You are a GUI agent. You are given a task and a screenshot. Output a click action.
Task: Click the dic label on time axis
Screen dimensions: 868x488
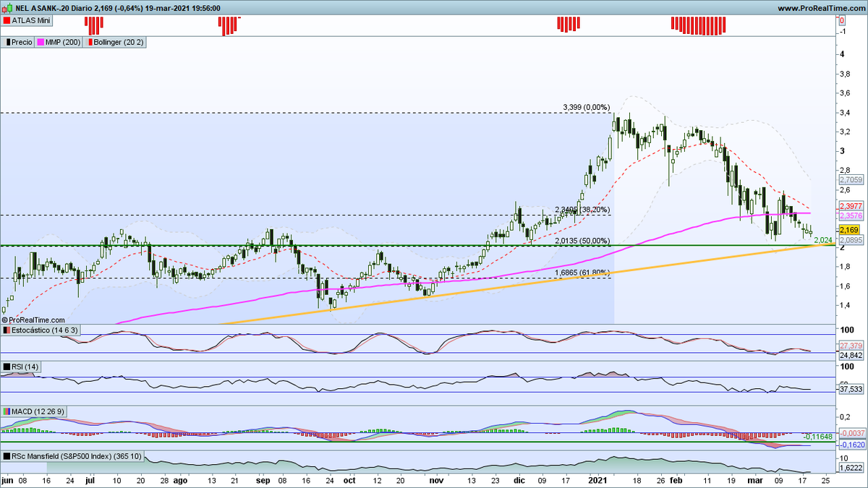520,479
